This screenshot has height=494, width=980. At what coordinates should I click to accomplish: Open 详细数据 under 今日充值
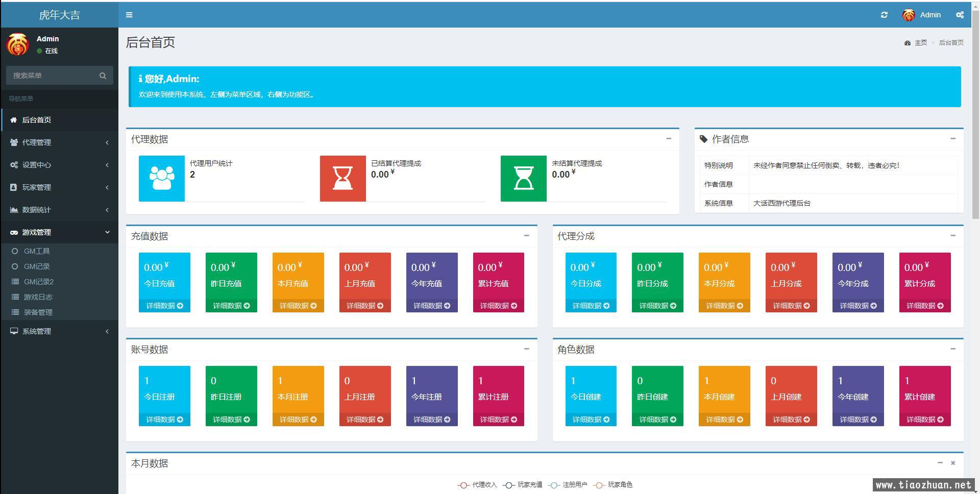coord(164,306)
